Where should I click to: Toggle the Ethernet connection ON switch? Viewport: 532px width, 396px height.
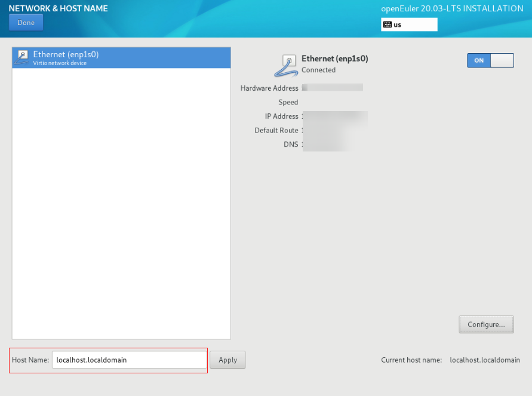point(490,60)
